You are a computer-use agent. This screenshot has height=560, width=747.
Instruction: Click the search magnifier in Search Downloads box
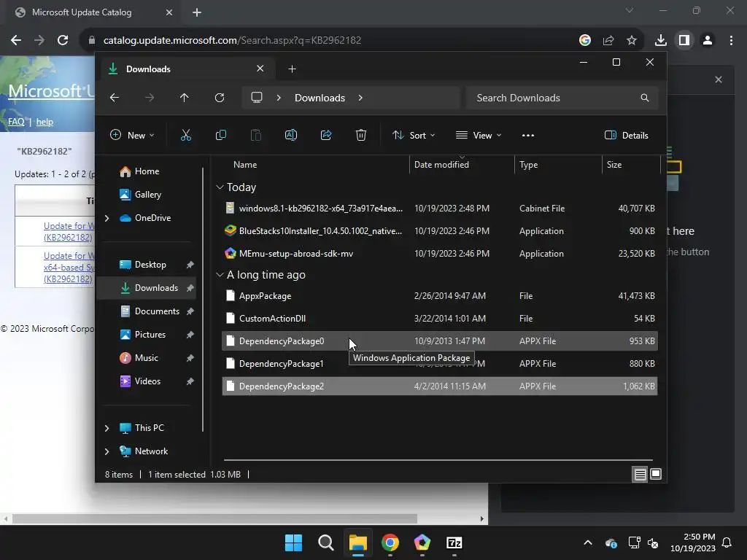pyautogui.click(x=645, y=98)
